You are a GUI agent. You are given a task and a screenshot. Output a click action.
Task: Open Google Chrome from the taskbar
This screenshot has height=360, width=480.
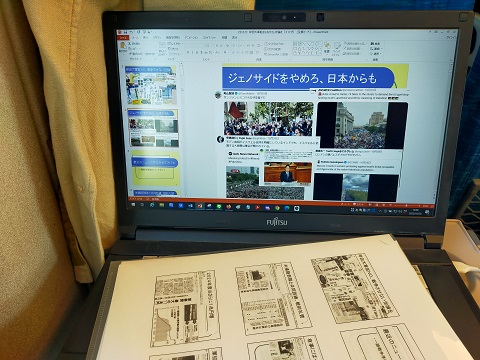tap(277, 208)
